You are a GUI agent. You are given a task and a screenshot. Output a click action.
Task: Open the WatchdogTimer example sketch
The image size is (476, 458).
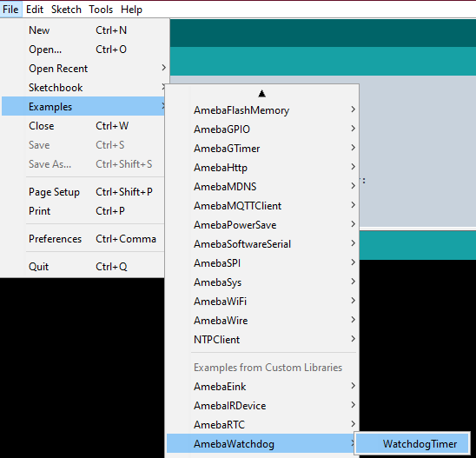pos(413,444)
